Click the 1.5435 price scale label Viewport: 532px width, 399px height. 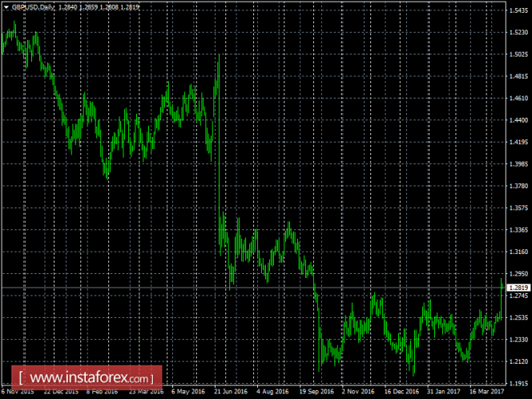coord(518,10)
